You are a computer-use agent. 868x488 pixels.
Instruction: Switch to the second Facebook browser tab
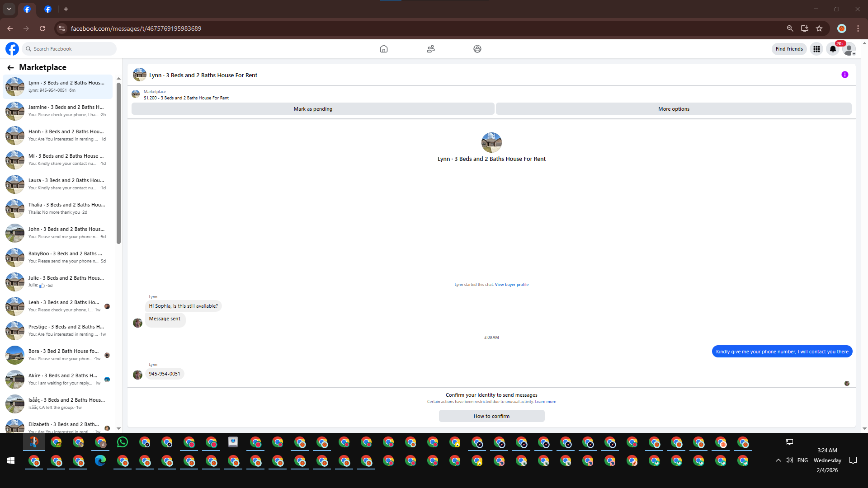pyautogui.click(x=48, y=9)
